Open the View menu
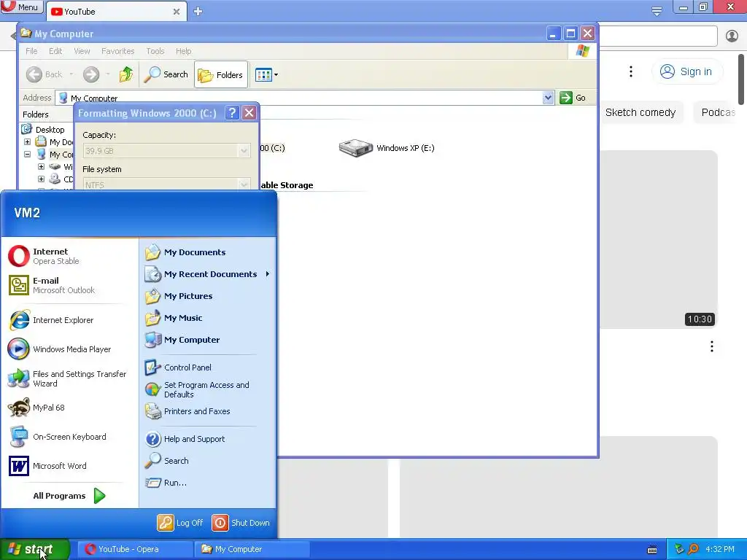 point(82,51)
